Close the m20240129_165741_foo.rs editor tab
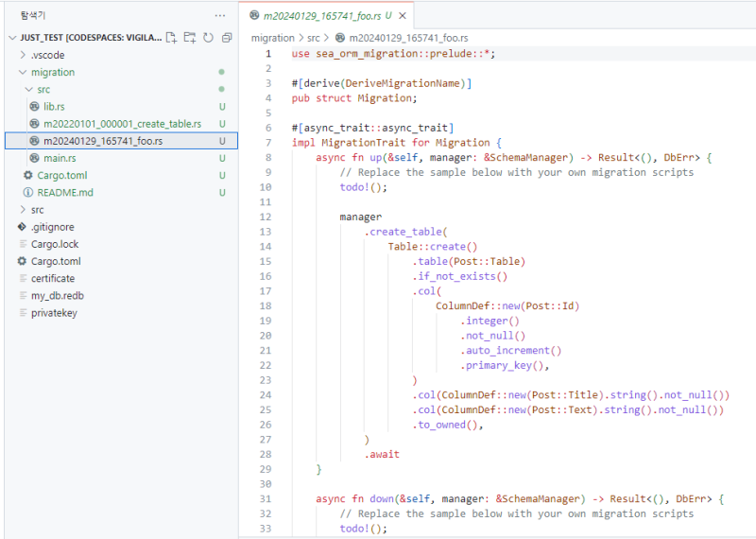756x539 pixels. tap(403, 16)
